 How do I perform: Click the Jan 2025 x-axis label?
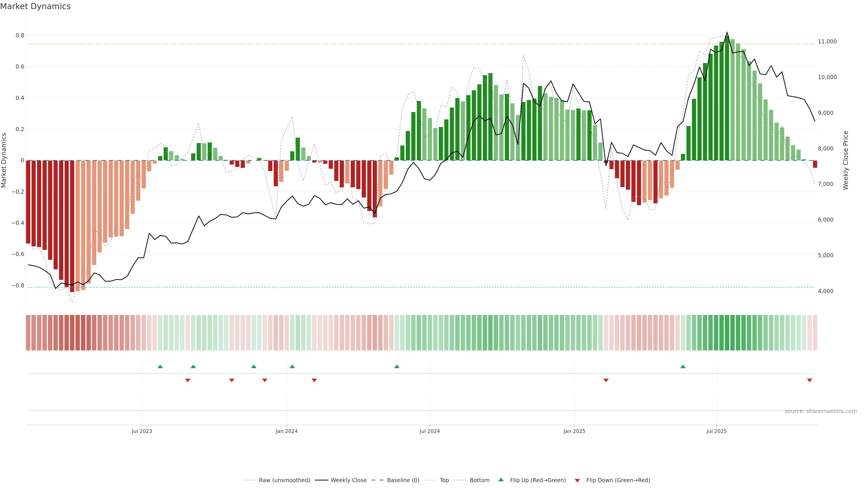click(x=574, y=431)
